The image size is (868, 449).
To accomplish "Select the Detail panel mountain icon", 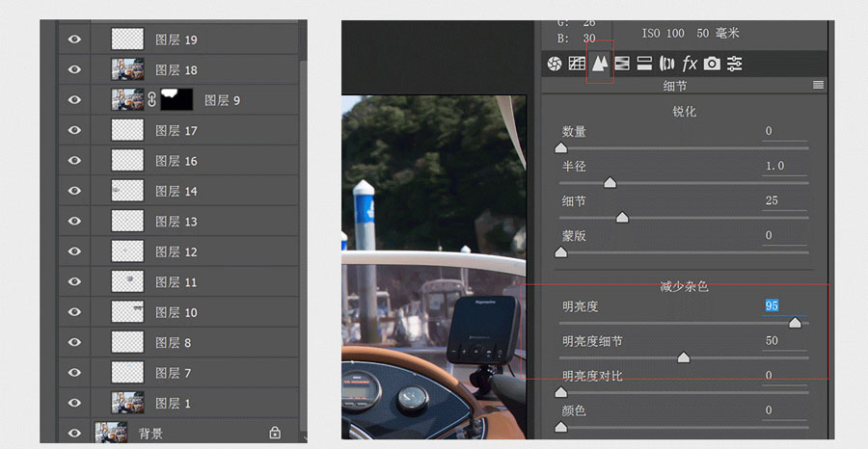I will [600, 64].
